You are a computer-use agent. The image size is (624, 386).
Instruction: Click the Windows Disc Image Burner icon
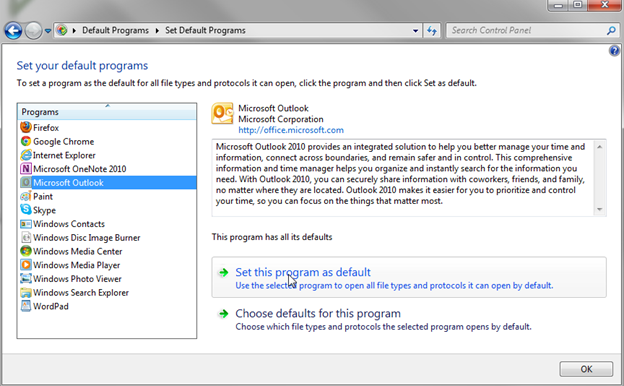coord(26,238)
